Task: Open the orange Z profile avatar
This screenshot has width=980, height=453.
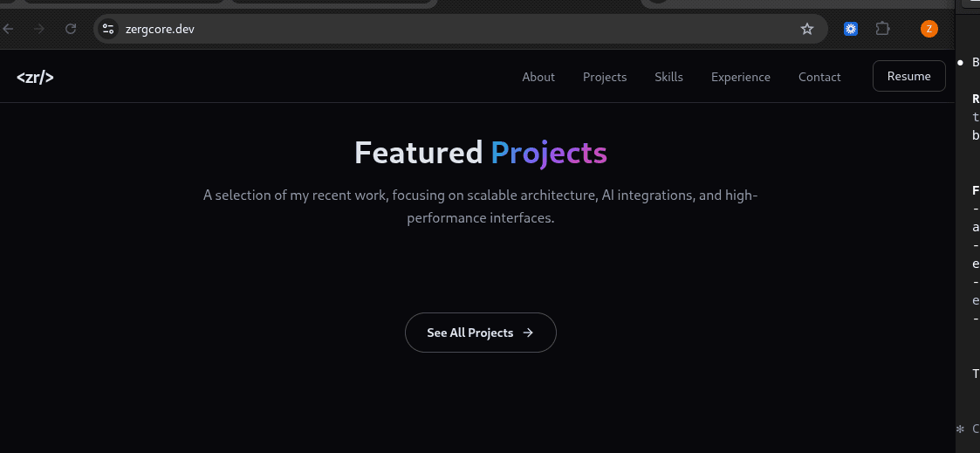Action: [x=929, y=29]
